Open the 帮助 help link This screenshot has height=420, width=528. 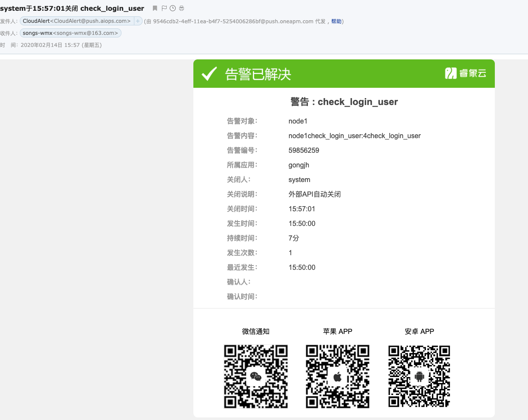336,21
